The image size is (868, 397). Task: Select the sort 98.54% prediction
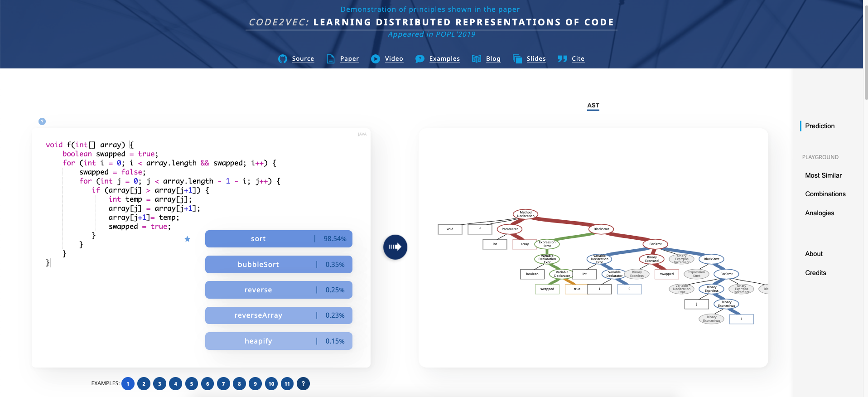click(x=279, y=239)
